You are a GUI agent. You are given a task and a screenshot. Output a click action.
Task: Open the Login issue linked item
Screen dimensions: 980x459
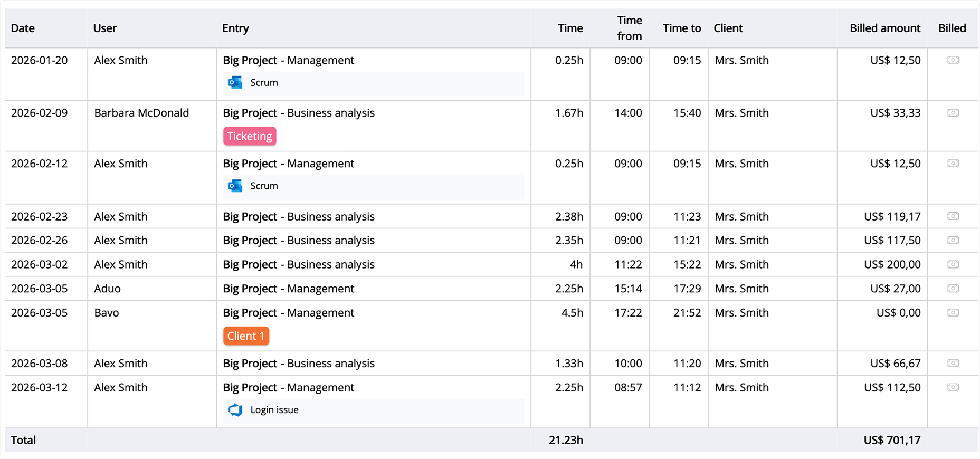coord(274,410)
